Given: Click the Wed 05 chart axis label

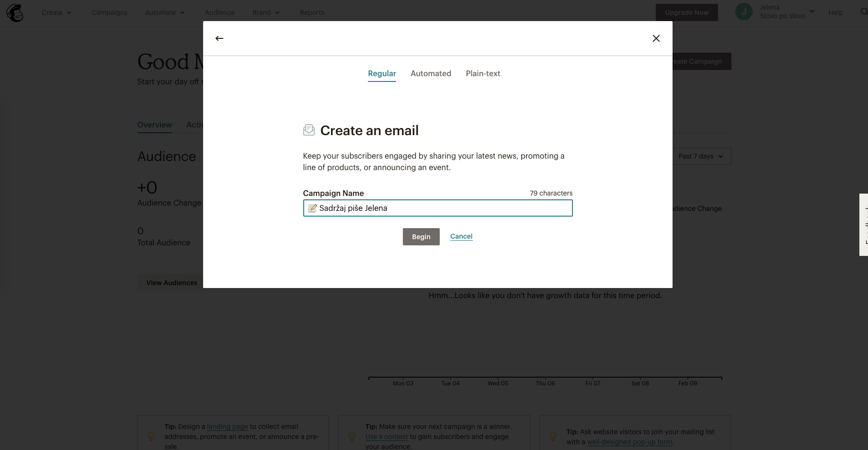Looking at the screenshot, I should pyautogui.click(x=498, y=383).
